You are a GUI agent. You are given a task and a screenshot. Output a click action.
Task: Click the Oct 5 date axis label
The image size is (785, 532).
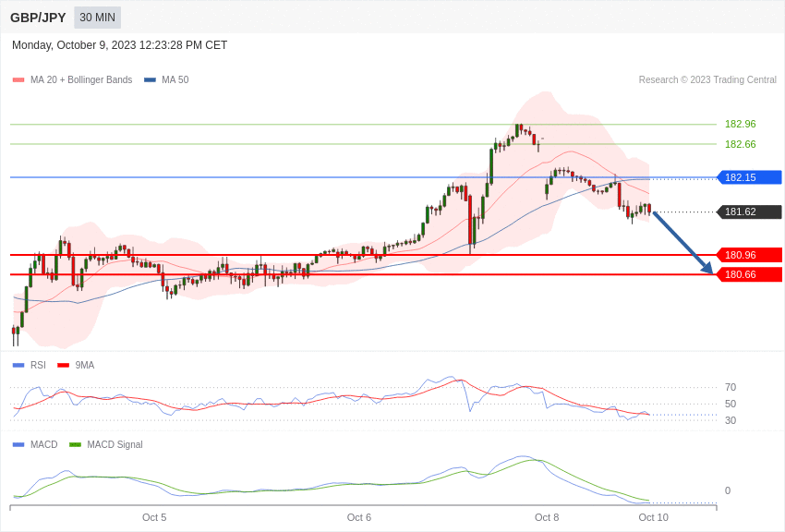[154, 517]
